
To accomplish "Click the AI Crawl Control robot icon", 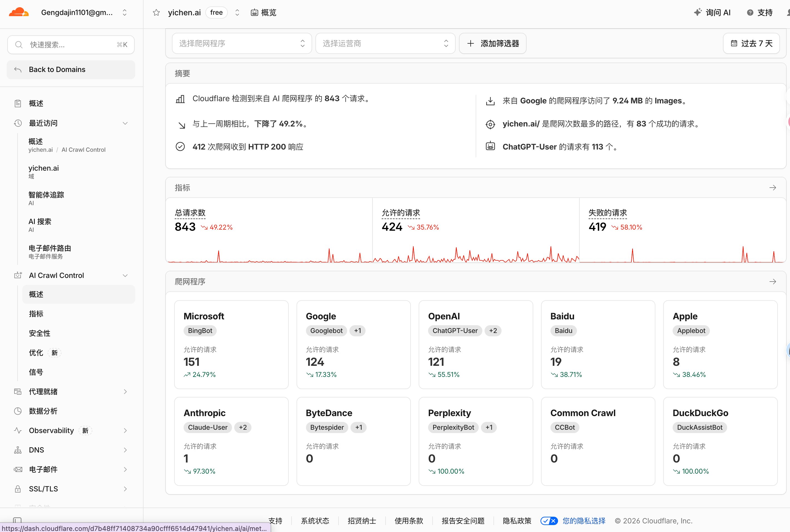I will (x=18, y=275).
